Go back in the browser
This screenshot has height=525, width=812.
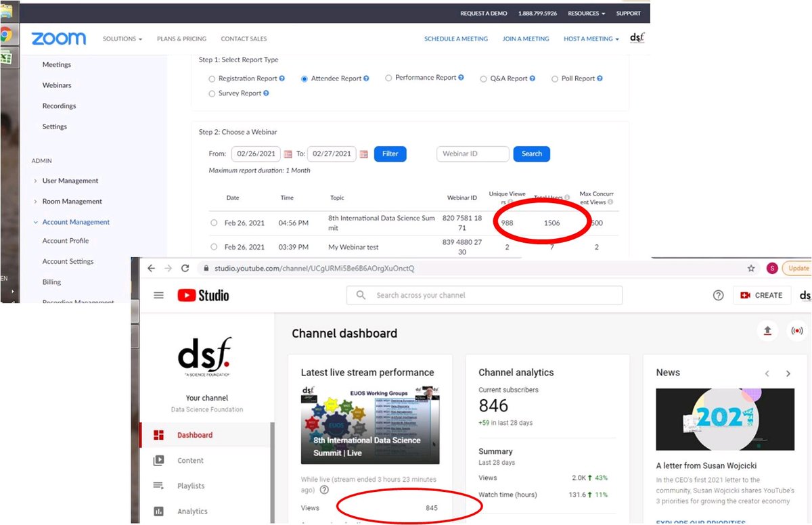click(x=152, y=268)
